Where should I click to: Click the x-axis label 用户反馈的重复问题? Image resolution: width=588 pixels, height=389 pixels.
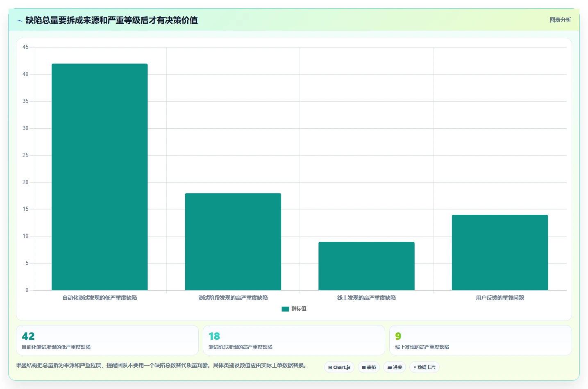[x=500, y=298]
